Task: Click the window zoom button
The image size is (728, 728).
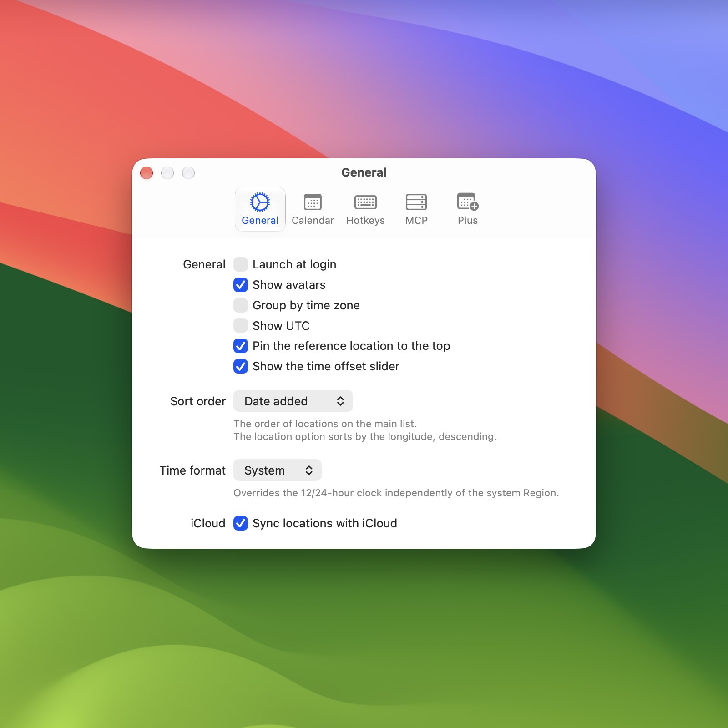Action: (188, 173)
